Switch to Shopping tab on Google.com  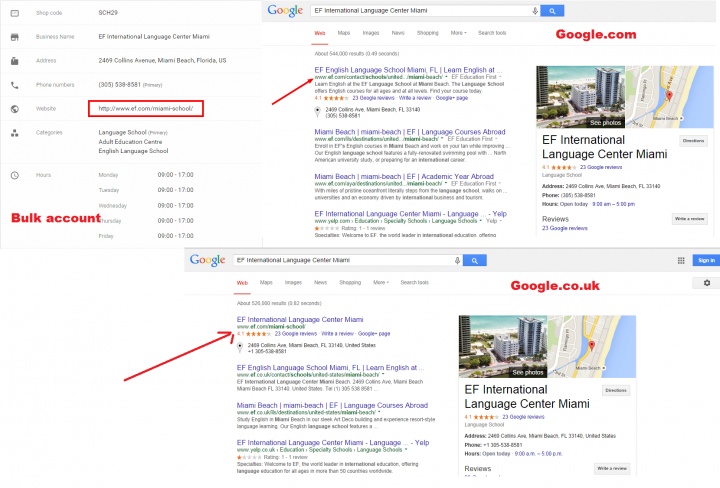(428, 33)
